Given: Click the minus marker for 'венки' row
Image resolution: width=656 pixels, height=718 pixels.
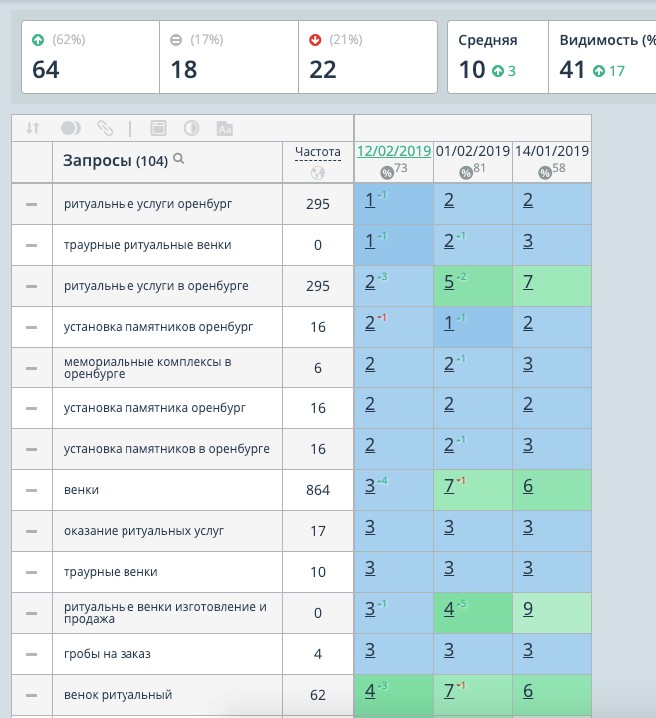Looking at the screenshot, I should pos(32,490).
